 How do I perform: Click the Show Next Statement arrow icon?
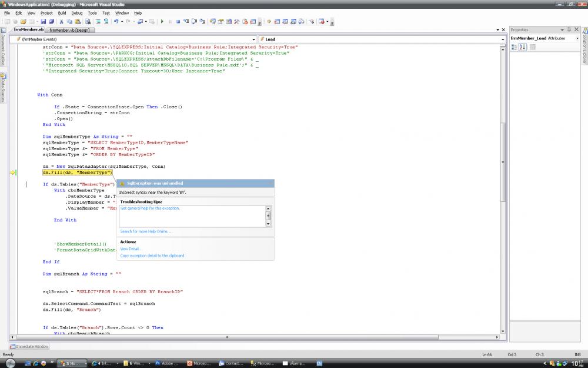pos(269,22)
